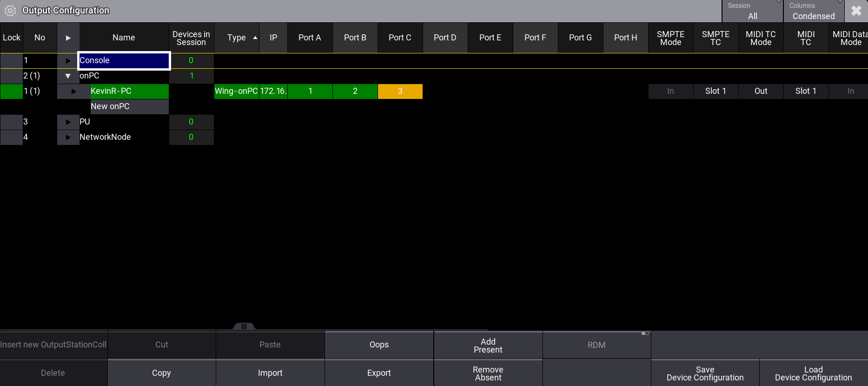This screenshot has height=386, width=868.
Task: Close the Output Configuration window
Action: [856, 11]
